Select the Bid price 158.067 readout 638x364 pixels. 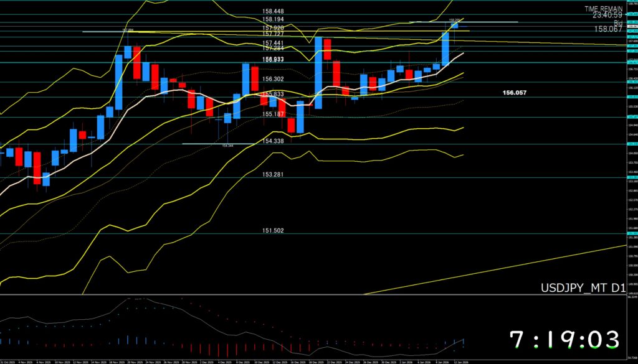(x=609, y=29)
